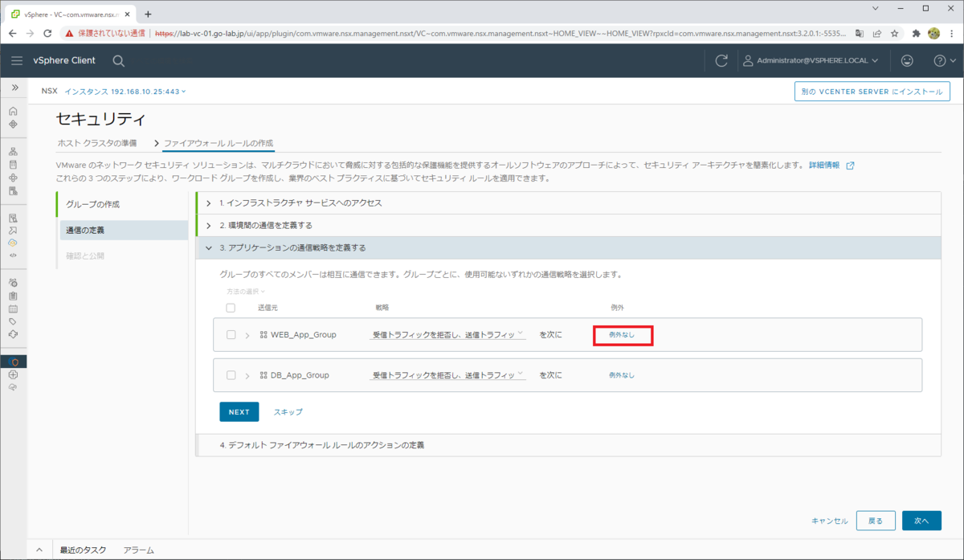Select 通信の定義 in the step list

(x=122, y=230)
